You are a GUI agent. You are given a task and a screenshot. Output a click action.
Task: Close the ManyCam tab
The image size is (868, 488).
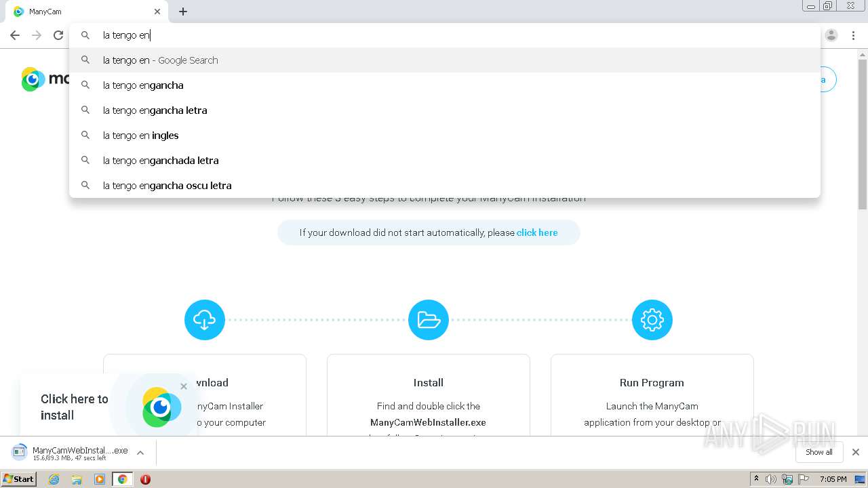[157, 12]
